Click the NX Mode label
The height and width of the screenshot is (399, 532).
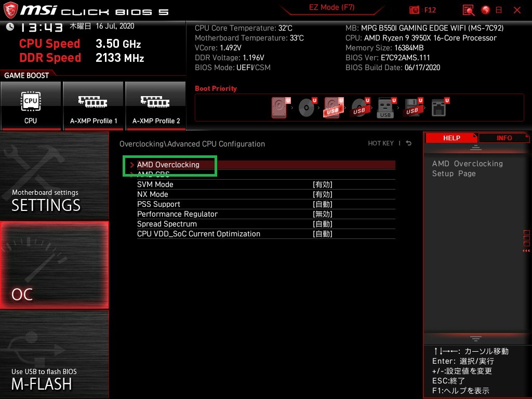(x=152, y=194)
